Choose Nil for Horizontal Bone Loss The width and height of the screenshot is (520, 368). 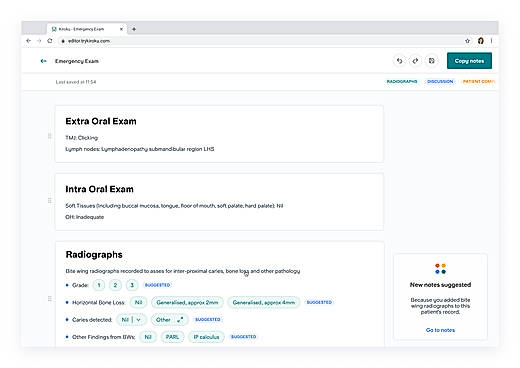point(138,302)
